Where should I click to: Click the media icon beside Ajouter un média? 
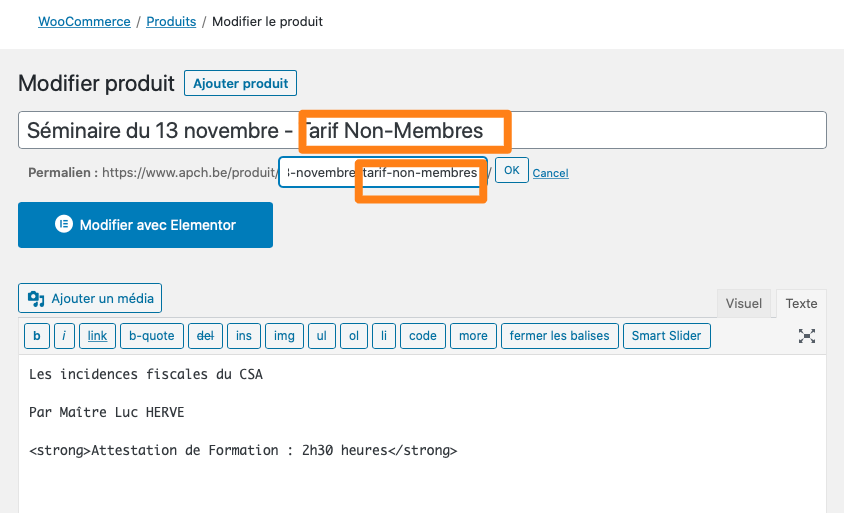[36, 299]
